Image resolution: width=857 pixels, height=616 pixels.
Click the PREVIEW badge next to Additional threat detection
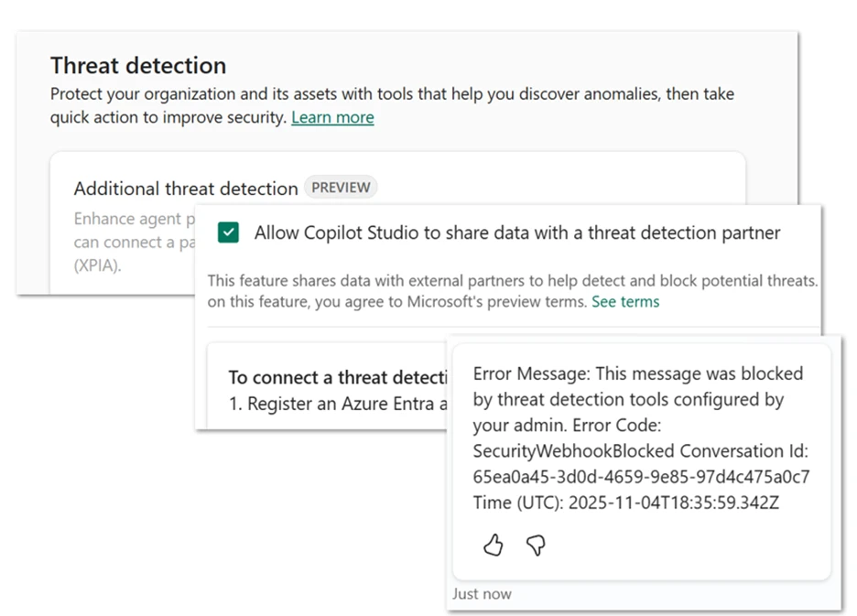341,187
